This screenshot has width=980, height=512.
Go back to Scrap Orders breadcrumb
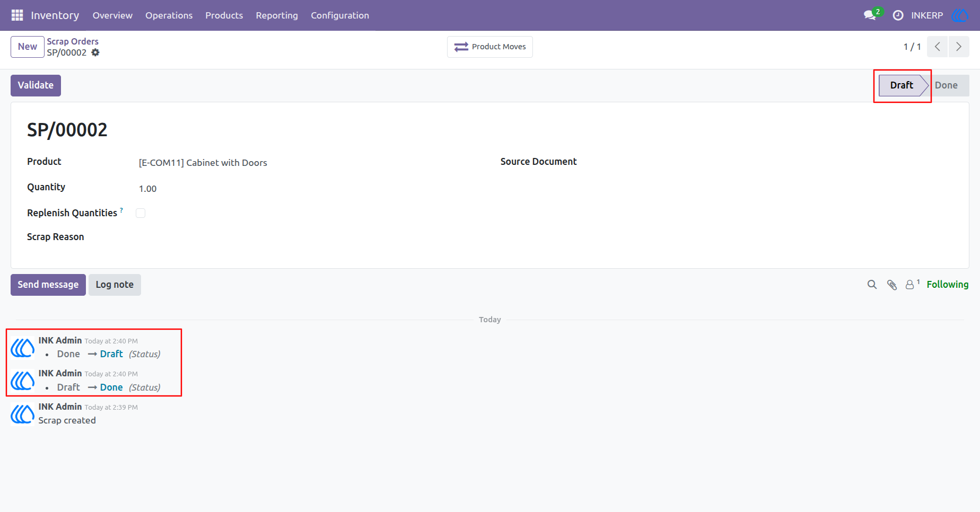[73, 41]
